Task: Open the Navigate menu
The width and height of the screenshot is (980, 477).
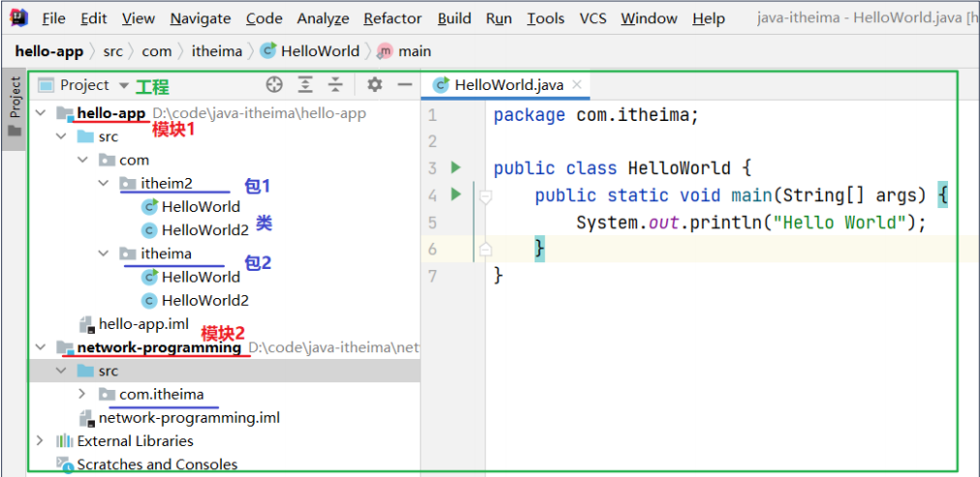Action: [200, 18]
